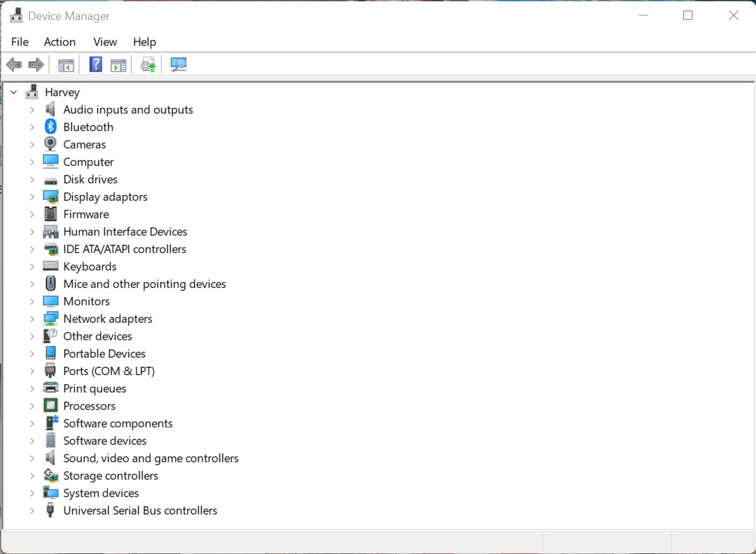Click the Storage controllers icon
Viewport: 756px width, 554px height.
pos(50,475)
